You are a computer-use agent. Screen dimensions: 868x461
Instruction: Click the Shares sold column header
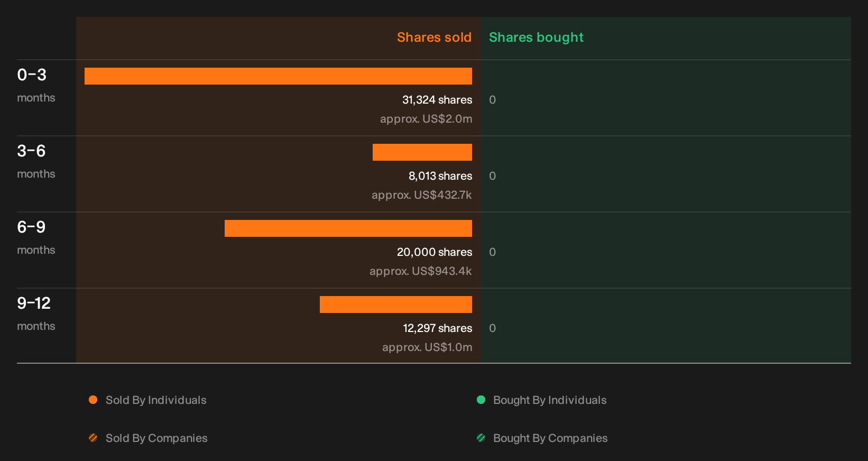pos(434,38)
